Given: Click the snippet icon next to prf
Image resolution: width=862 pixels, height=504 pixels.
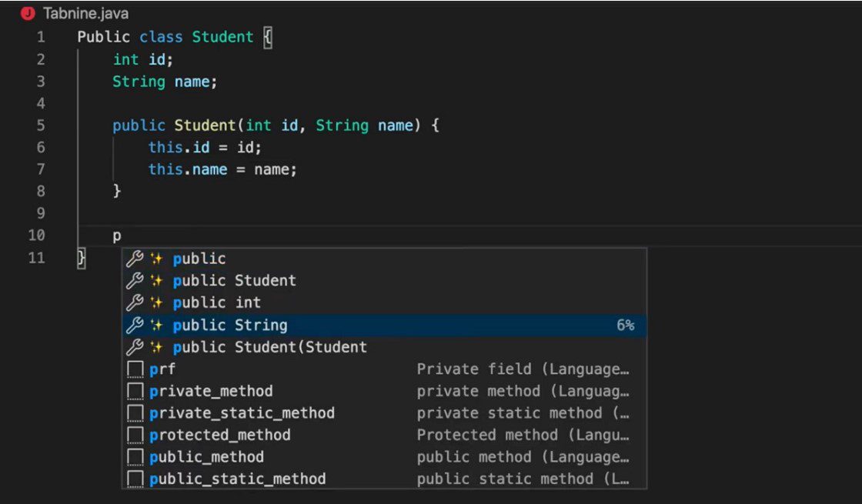Looking at the screenshot, I should (x=135, y=369).
